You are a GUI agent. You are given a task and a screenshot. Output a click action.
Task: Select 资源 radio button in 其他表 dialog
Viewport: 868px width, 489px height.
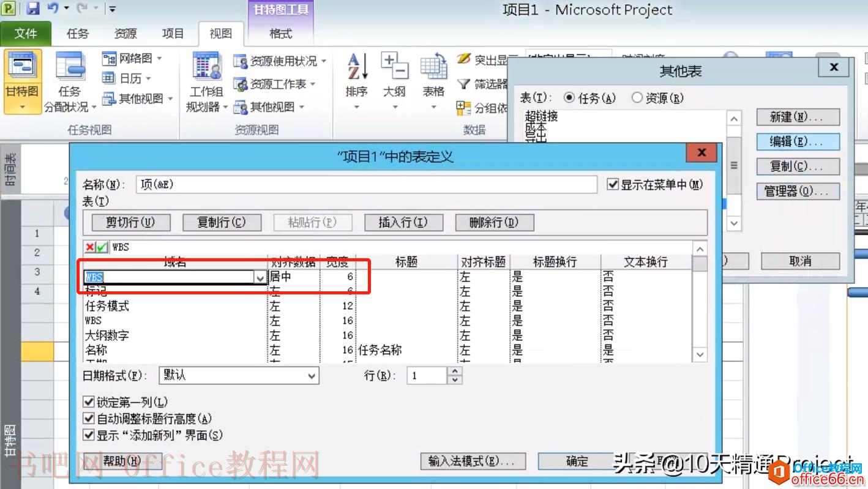(x=637, y=97)
